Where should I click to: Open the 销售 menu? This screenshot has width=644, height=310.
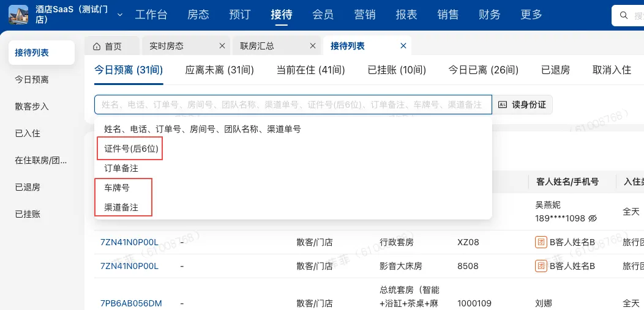click(x=448, y=15)
